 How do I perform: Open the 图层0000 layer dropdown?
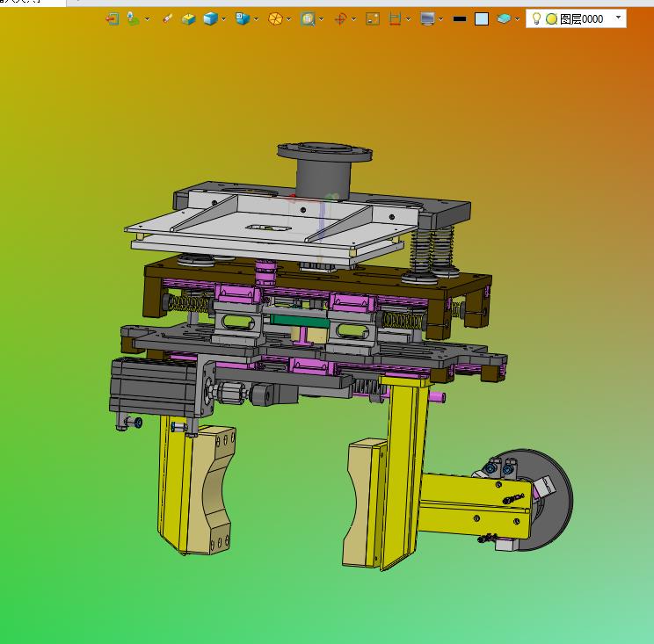click(618, 18)
